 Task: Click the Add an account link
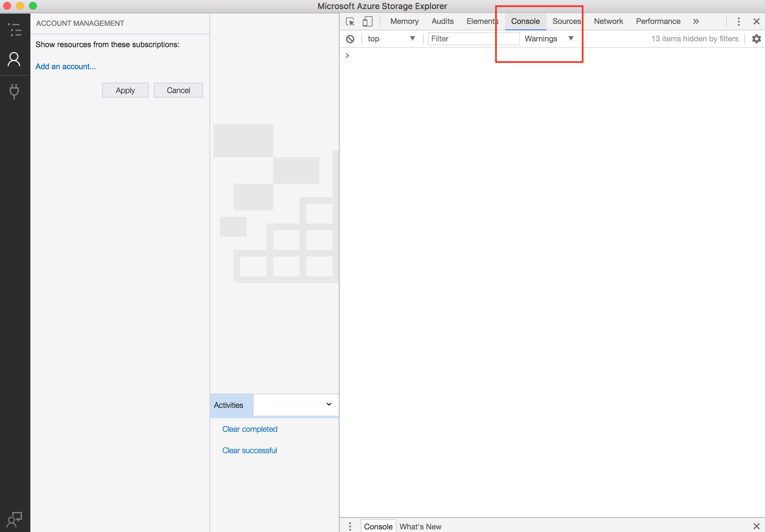[66, 67]
